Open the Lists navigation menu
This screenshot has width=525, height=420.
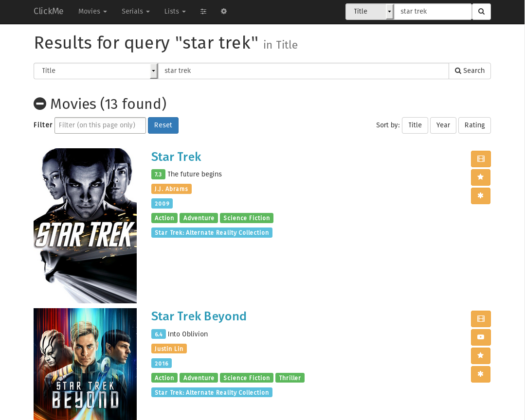point(175,12)
